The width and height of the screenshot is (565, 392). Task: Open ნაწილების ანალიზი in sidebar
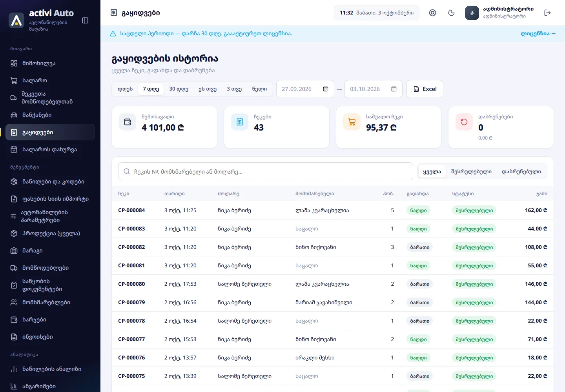pyautogui.click(x=50, y=369)
